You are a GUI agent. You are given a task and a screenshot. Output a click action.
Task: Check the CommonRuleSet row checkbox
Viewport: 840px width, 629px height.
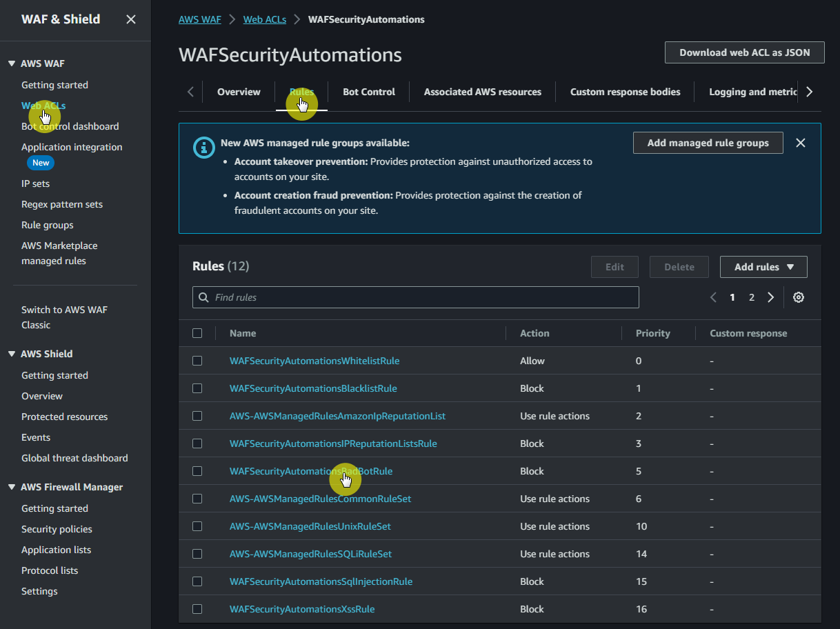pos(197,499)
